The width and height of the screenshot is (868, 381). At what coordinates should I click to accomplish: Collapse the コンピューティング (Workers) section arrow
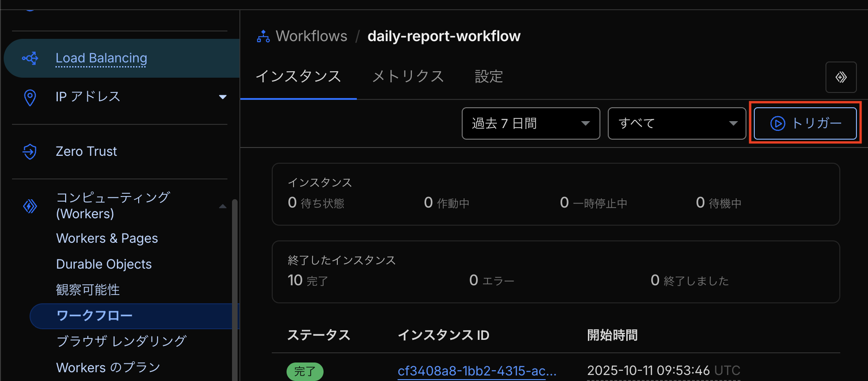point(223,206)
